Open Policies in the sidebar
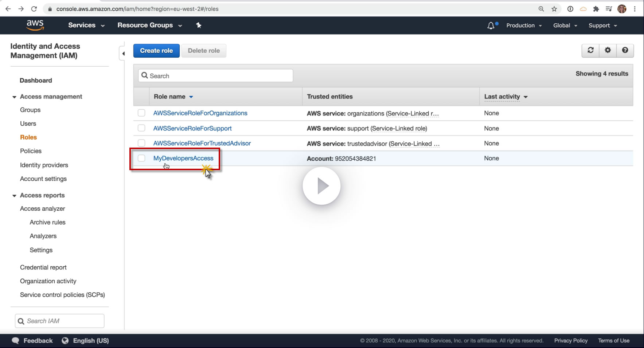The width and height of the screenshot is (644, 348). click(x=31, y=151)
